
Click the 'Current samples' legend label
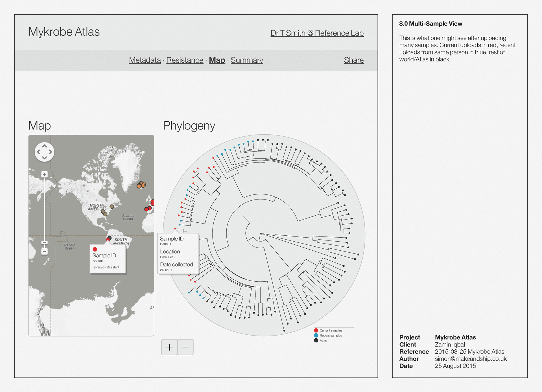(x=331, y=330)
